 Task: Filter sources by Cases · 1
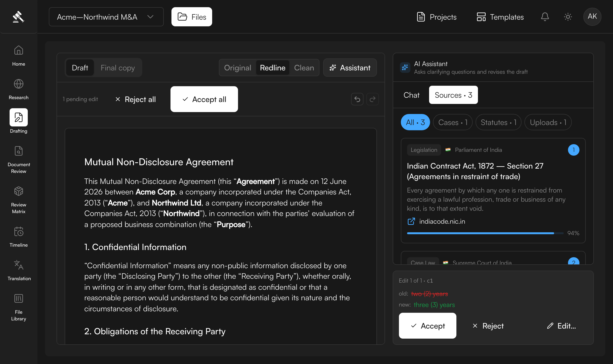tap(453, 122)
